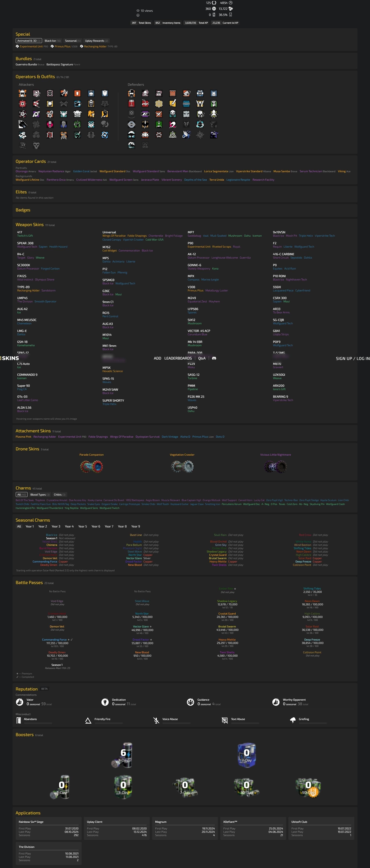
Task: Switch to Animated & 3D special tab
Action: coord(29,41)
